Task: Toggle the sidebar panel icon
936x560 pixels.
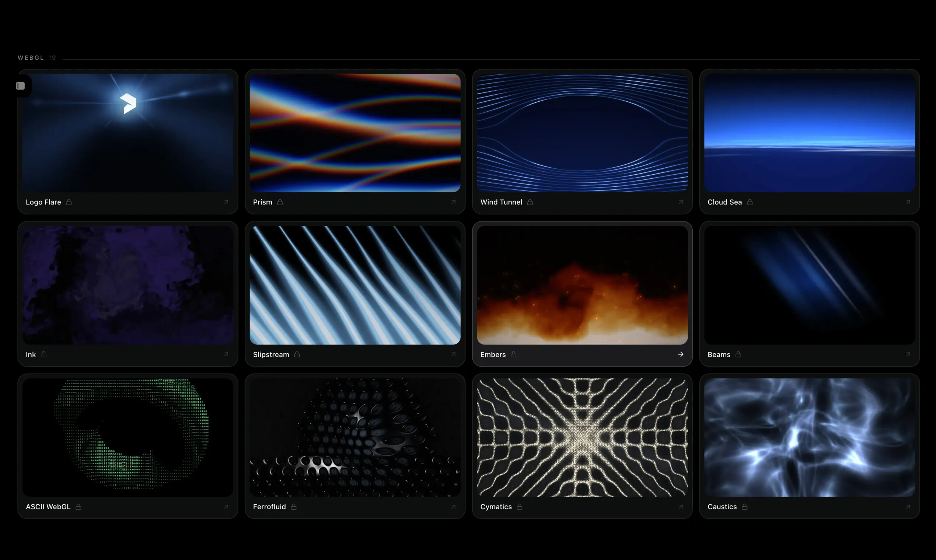Action: click(20, 86)
